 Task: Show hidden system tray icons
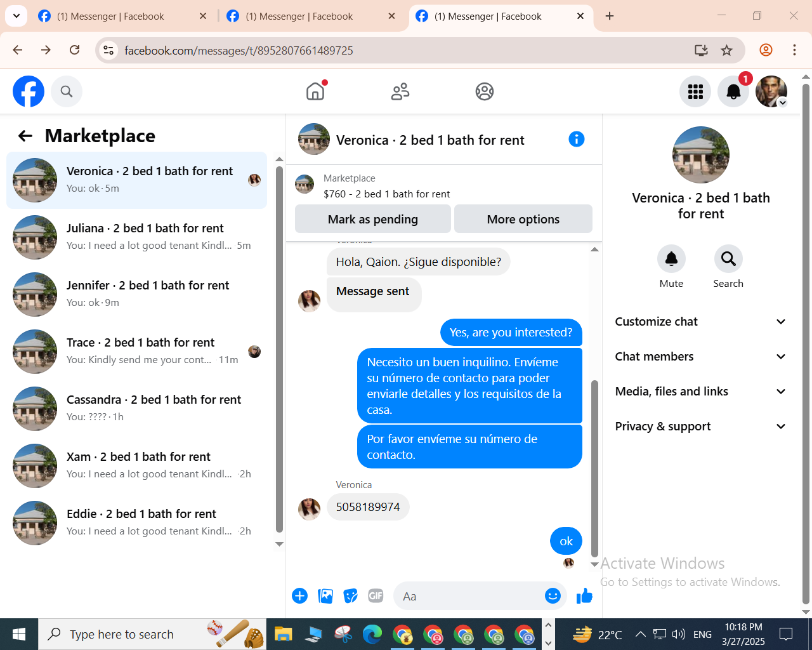tap(641, 634)
